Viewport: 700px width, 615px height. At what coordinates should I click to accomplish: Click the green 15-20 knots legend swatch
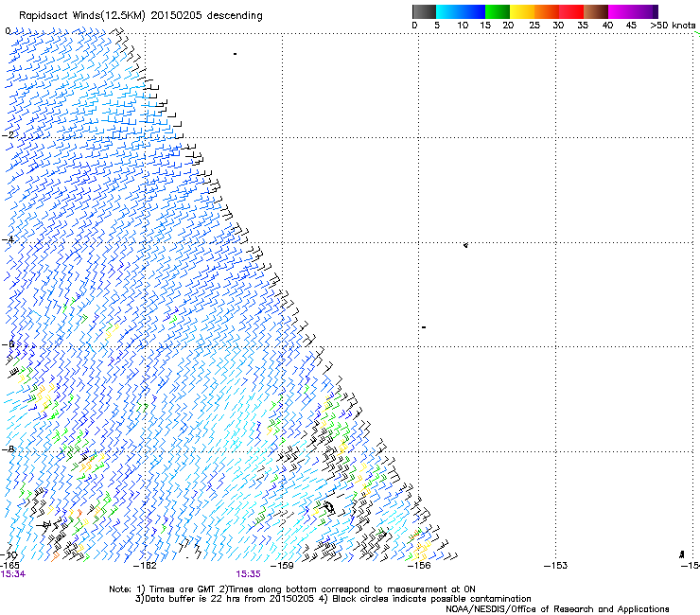(498, 11)
